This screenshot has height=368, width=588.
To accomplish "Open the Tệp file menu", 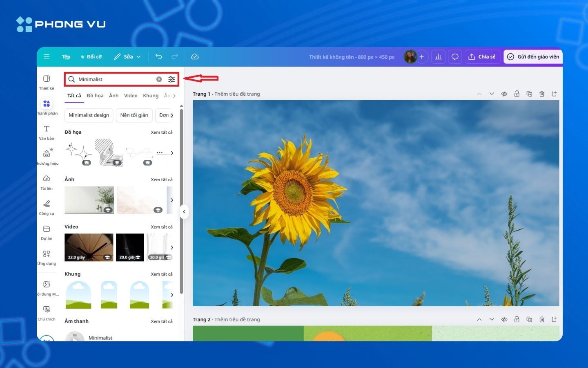I will [66, 57].
